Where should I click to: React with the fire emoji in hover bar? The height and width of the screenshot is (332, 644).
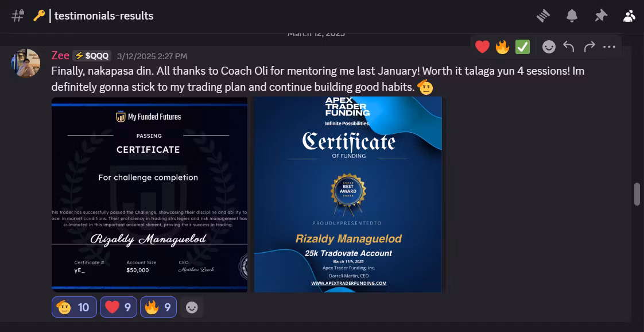pos(502,47)
